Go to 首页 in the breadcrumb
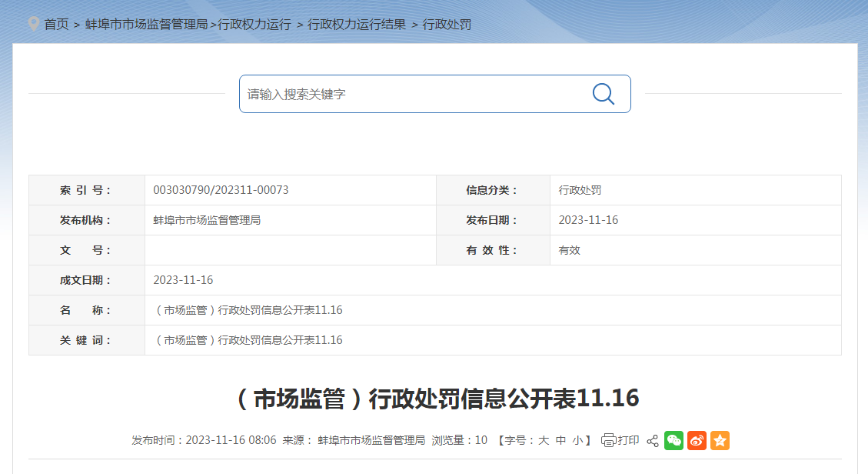The height and width of the screenshot is (474, 868). (x=56, y=25)
